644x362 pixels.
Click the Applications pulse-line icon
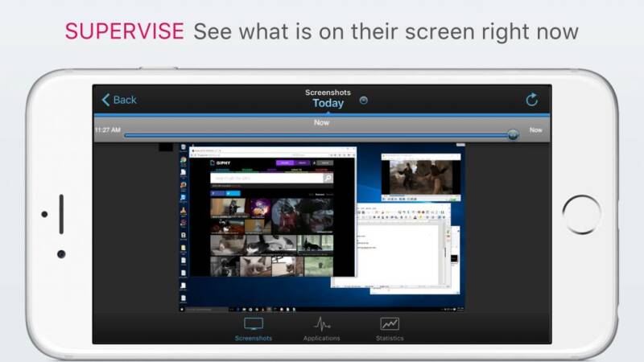click(x=322, y=324)
